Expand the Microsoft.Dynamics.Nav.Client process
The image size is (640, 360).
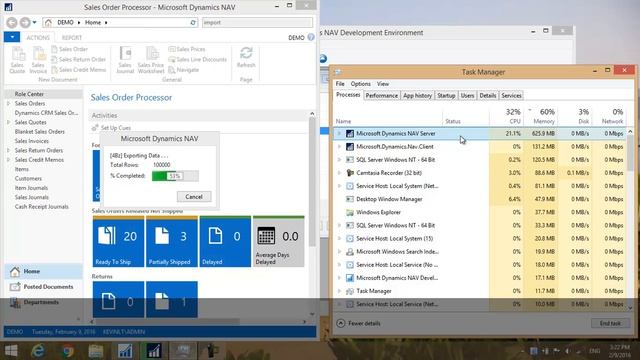pyautogui.click(x=339, y=147)
